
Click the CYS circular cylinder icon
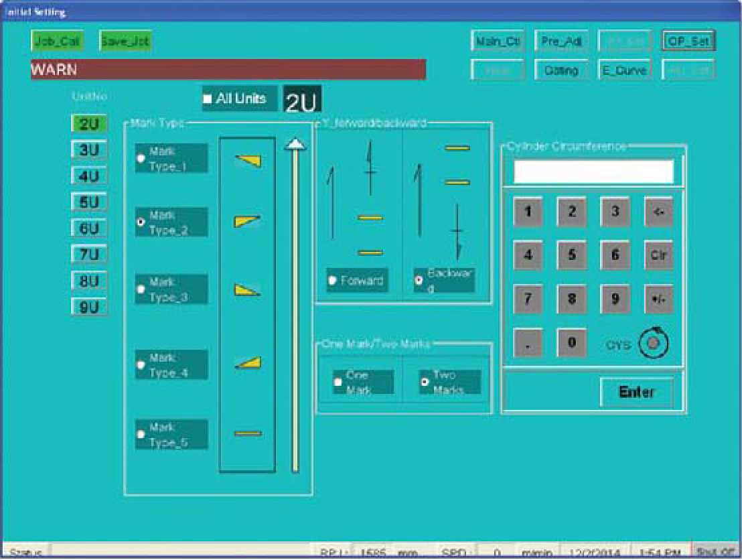click(654, 343)
